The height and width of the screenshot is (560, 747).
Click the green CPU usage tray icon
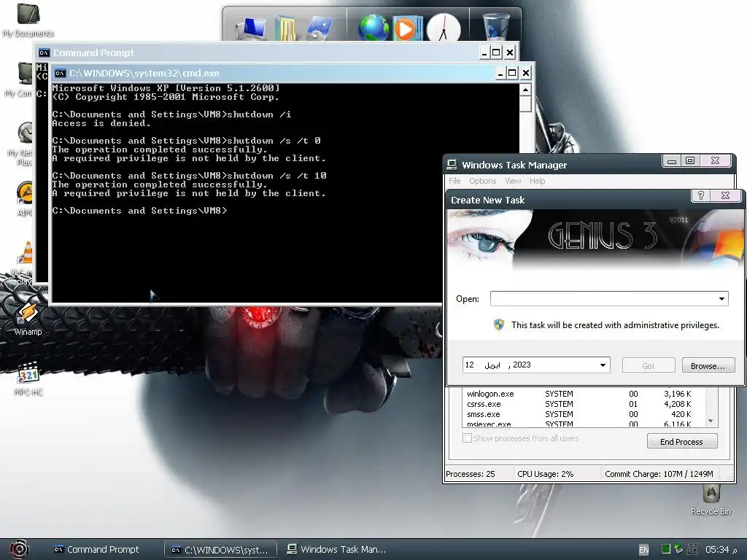(x=665, y=549)
